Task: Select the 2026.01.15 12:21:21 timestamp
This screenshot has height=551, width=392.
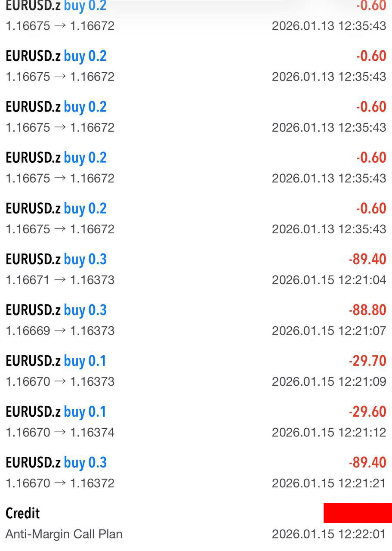Action: tap(329, 483)
